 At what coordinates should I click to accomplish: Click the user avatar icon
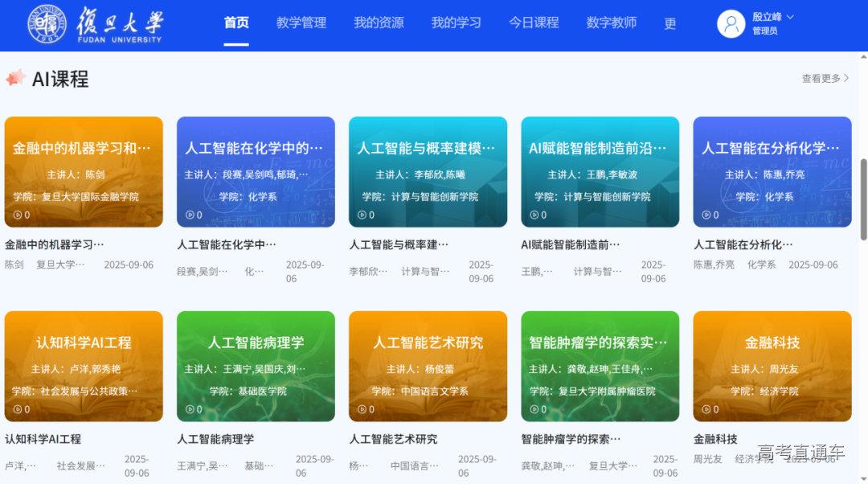[x=730, y=24]
